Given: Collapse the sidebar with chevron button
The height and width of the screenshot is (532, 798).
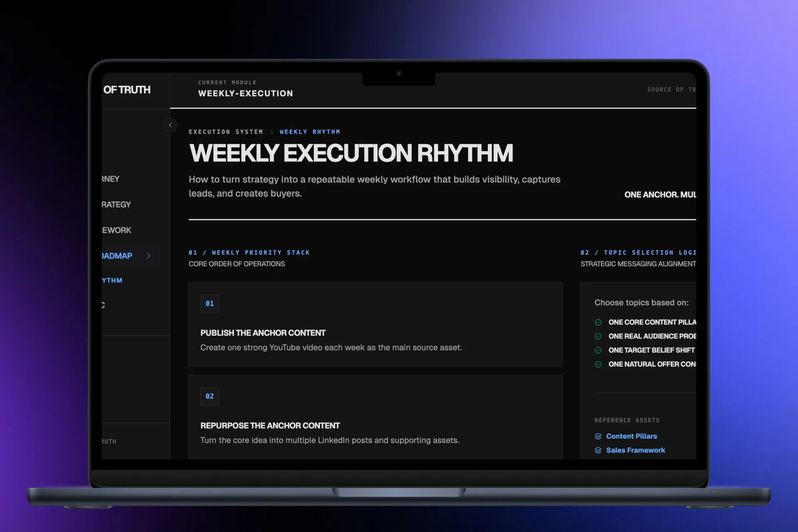Looking at the screenshot, I should [170, 125].
